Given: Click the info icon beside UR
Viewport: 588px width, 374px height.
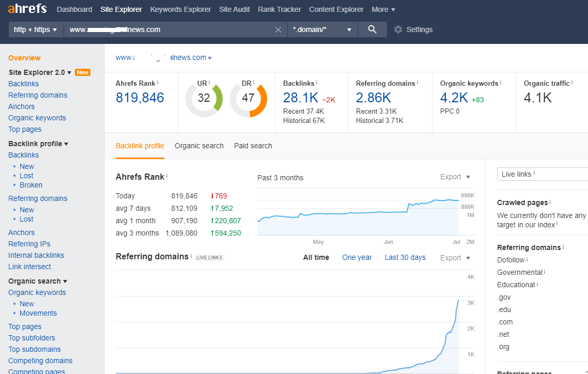Looking at the screenshot, I should coord(209,82).
